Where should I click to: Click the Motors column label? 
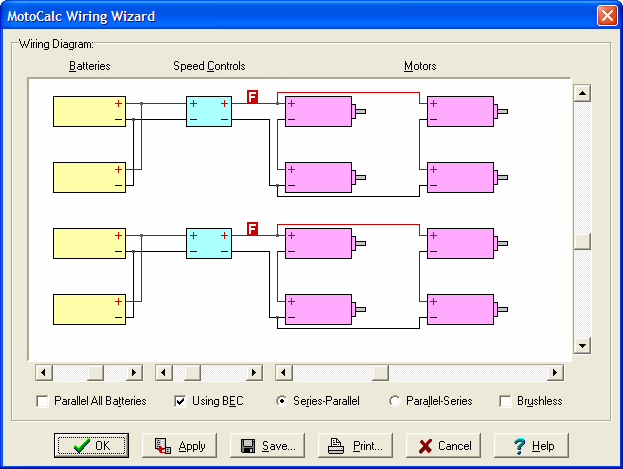coord(420,66)
